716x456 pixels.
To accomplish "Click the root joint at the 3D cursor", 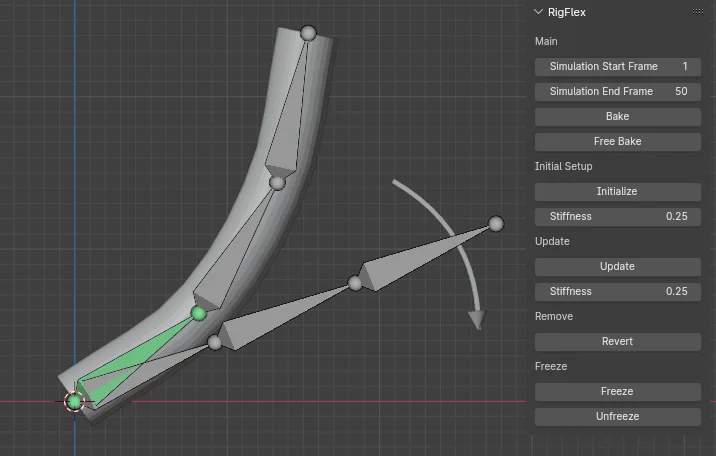I will point(74,402).
